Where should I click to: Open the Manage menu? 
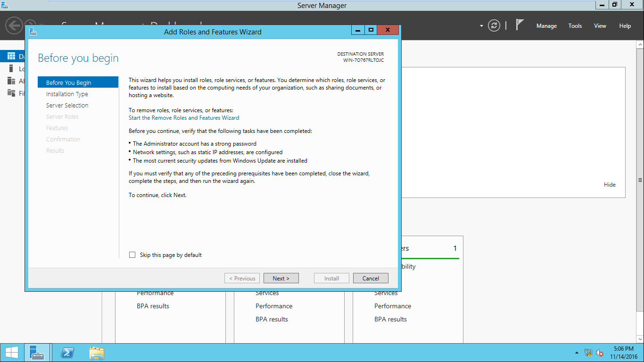pos(546,26)
